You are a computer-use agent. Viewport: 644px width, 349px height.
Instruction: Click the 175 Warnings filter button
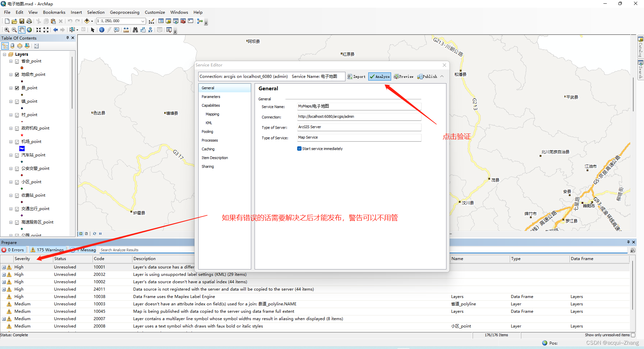pyautogui.click(x=47, y=250)
